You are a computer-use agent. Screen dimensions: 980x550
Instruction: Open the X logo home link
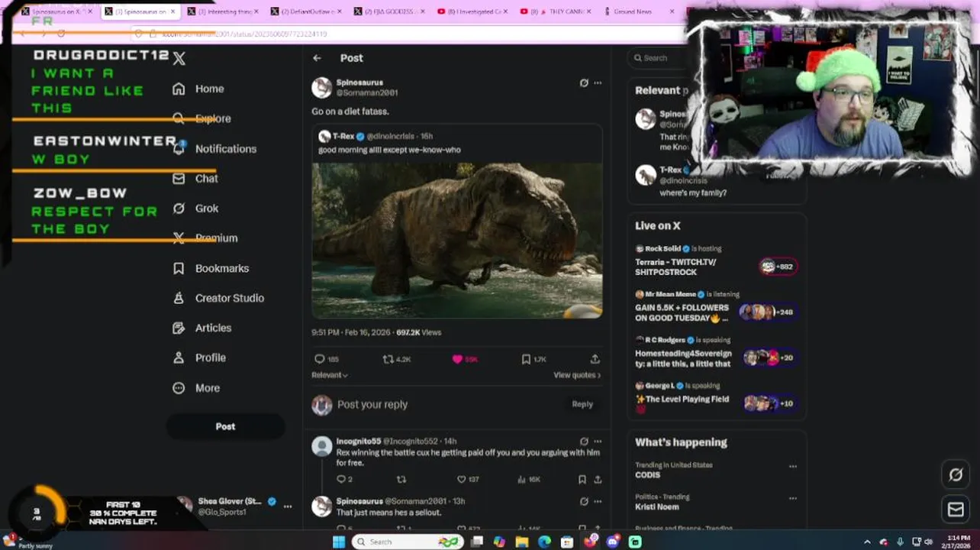pyautogui.click(x=179, y=58)
